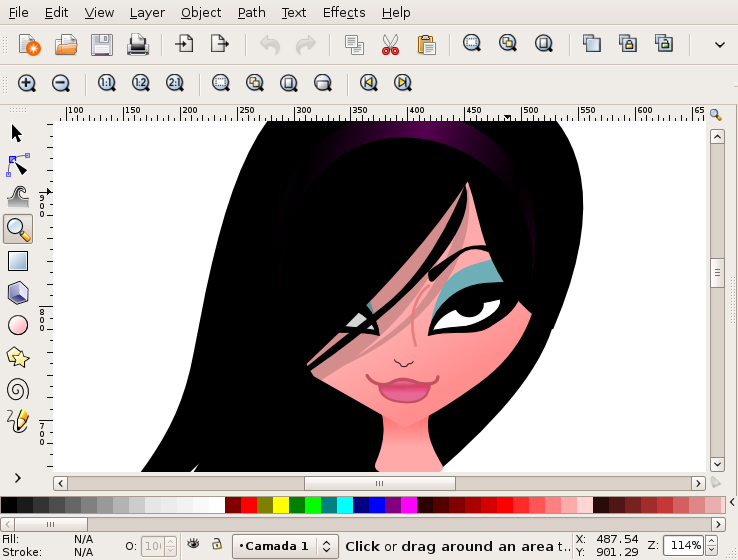Choose the Star polygon tool
This screenshot has height=560, width=738.
[18, 357]
